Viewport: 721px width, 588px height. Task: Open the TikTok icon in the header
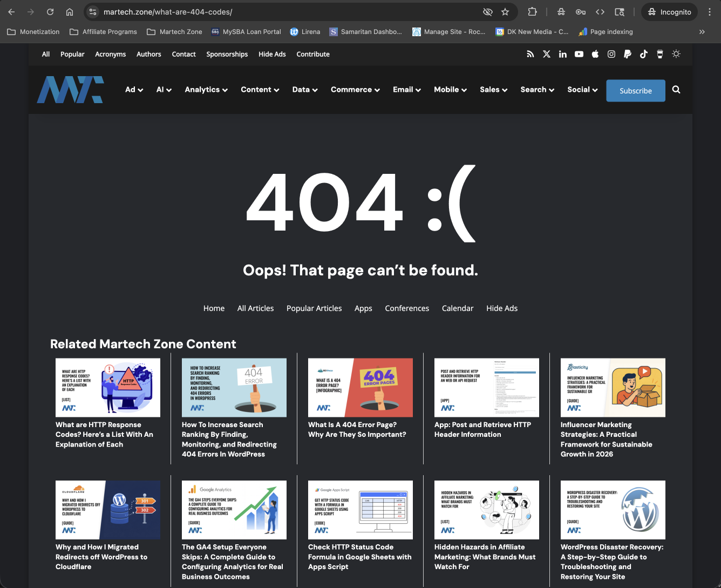pyautogui.click(x=643, y=54)
